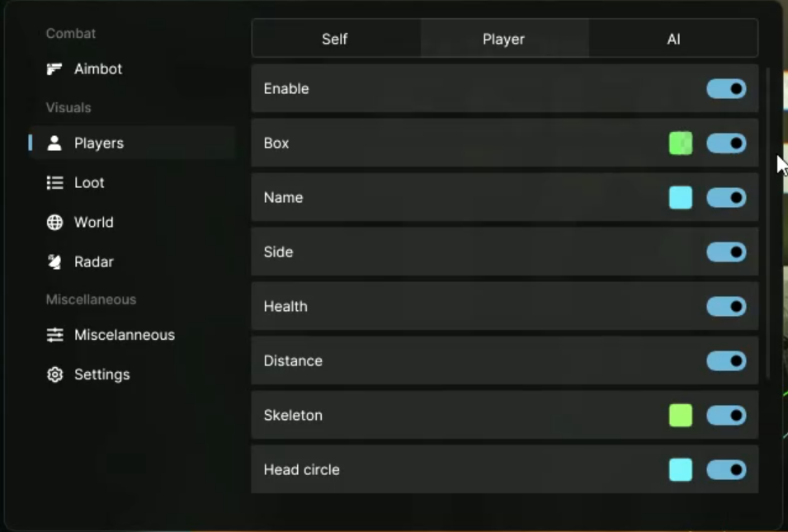Open the Head circle color swatch
788x532 pixels.
point(681,470)
